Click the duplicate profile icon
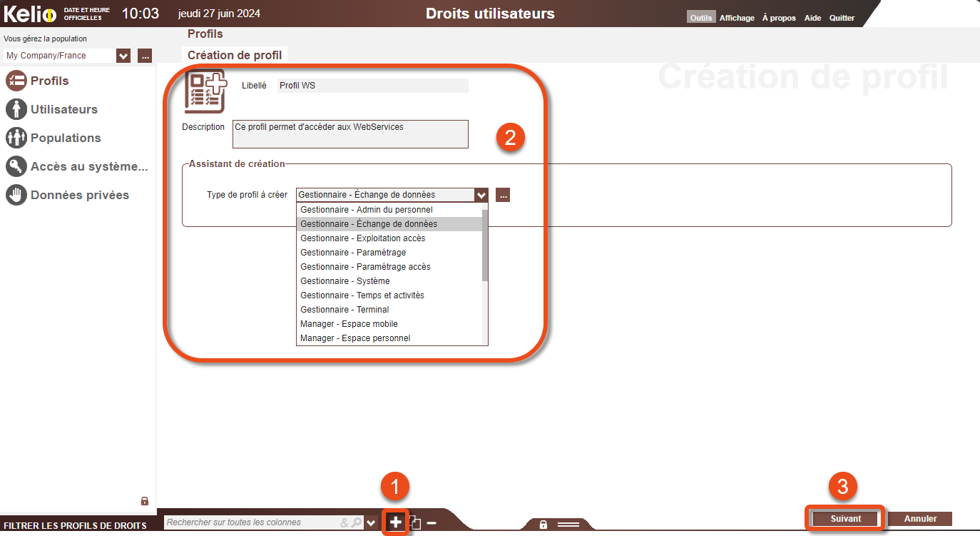 pyautogui.click(x=415, y=523)
